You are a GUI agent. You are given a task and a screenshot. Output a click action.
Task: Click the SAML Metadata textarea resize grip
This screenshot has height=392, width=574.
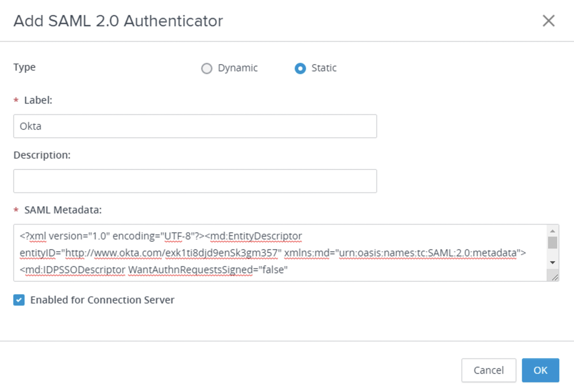click(x=555, y=278)
